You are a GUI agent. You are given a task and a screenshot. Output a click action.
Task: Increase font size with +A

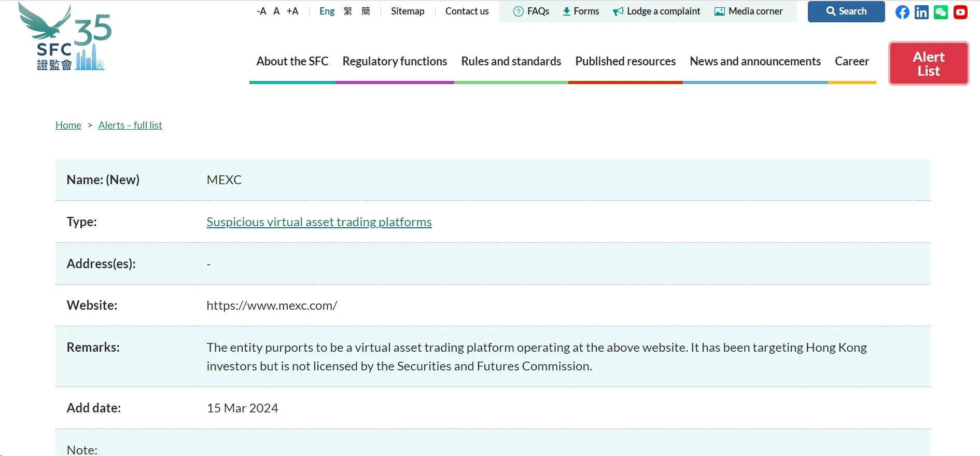pyautogui.click(x=292, y=11)
